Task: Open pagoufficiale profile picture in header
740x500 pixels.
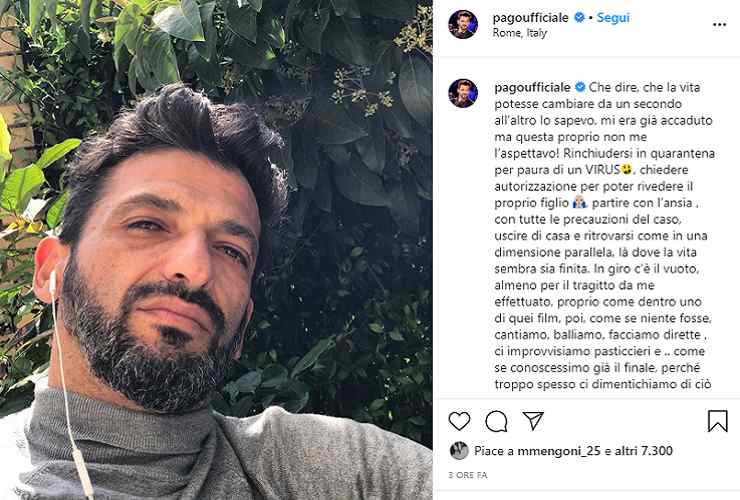Action: pos(462,25)
